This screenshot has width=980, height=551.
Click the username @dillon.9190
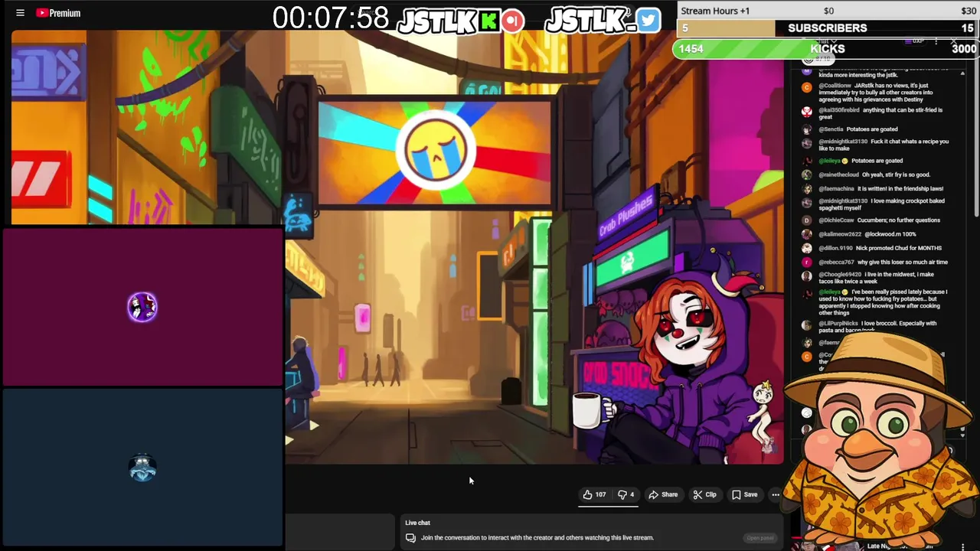point(836,248)
